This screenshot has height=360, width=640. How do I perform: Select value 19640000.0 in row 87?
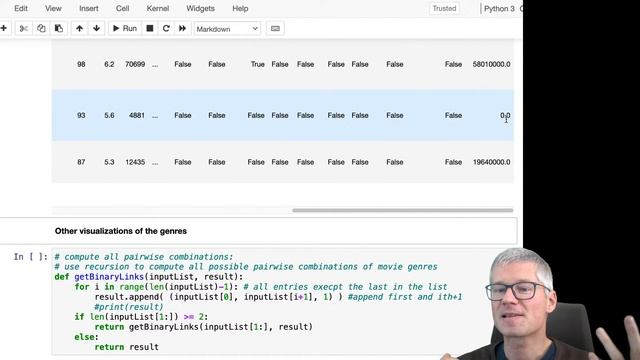tap(491, 162)
